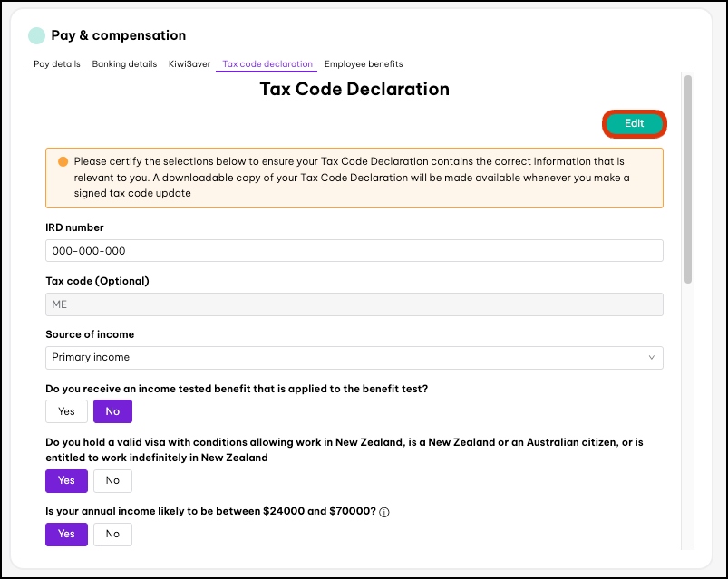Click the teal circle beside Pay & compensation
The height and width of the screenshot is (579, 728).
click(36, 36)
